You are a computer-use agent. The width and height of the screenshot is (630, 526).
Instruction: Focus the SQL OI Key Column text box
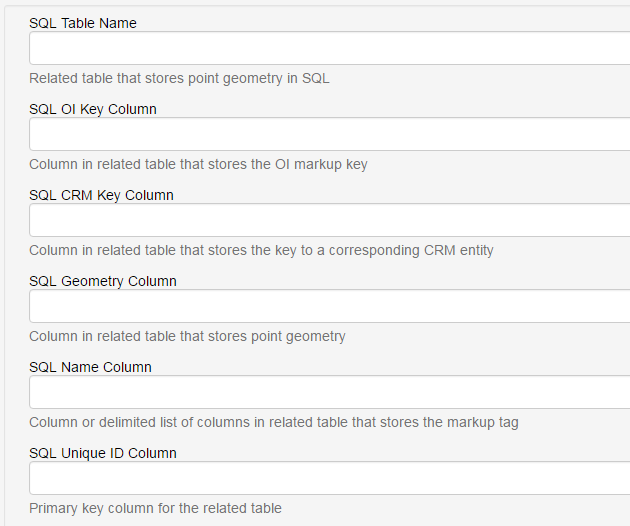pyautogui.click(x=330, y=134)
